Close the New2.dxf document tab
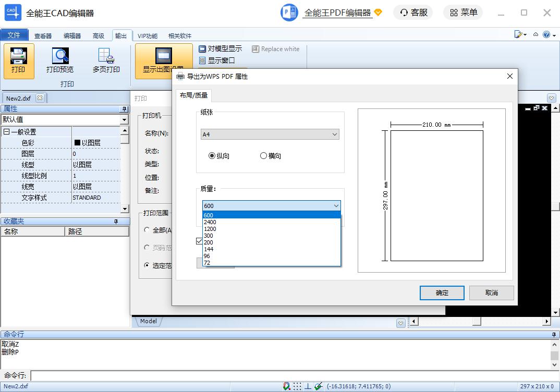The image size is (560, 392). [x=40, y=97]
